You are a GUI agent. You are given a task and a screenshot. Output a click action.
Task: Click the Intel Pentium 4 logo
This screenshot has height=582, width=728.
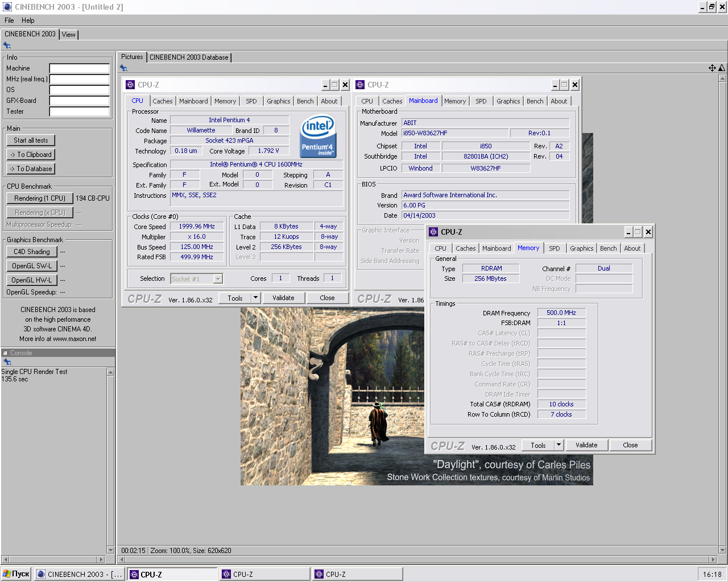point(318,136)
